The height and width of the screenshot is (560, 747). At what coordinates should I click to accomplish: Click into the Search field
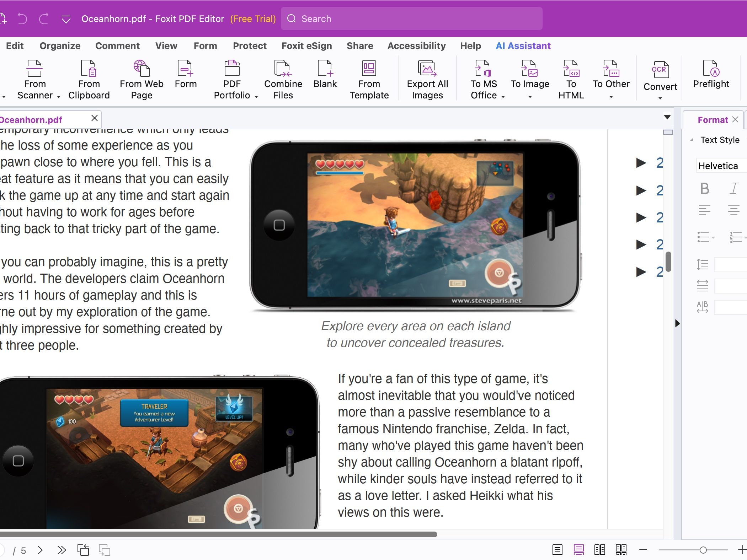click(x=412, y=19)
